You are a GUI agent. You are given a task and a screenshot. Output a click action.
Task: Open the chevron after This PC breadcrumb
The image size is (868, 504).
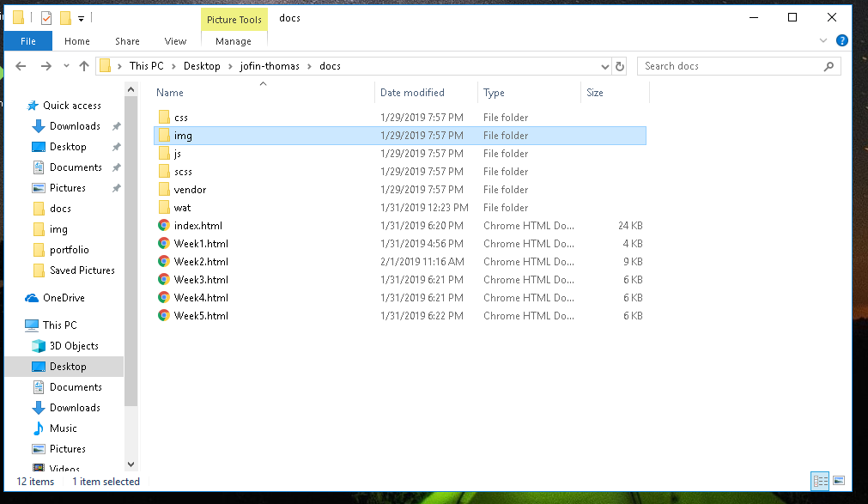pyautogui.click(x=173, y=66)
